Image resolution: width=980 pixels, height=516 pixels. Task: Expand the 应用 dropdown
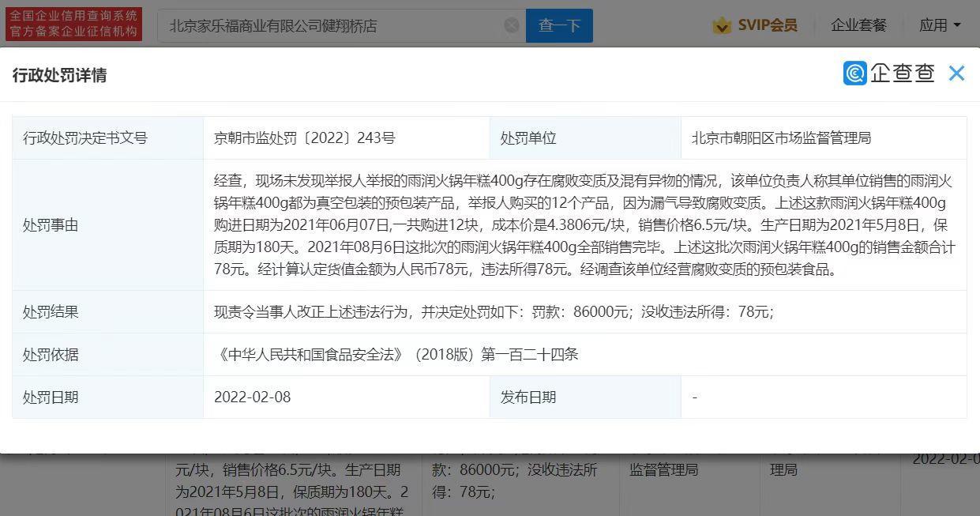click(940, 25)
